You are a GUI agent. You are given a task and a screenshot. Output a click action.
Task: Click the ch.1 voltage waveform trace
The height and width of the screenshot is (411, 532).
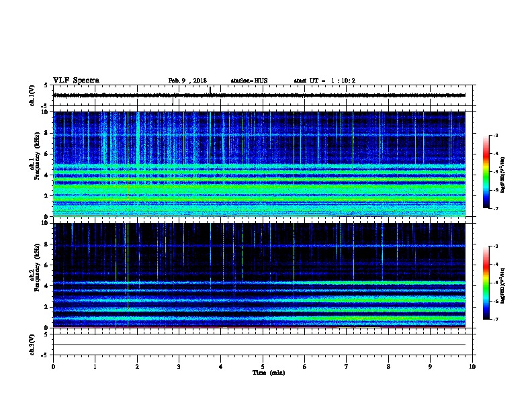click(x=259, y=95)
